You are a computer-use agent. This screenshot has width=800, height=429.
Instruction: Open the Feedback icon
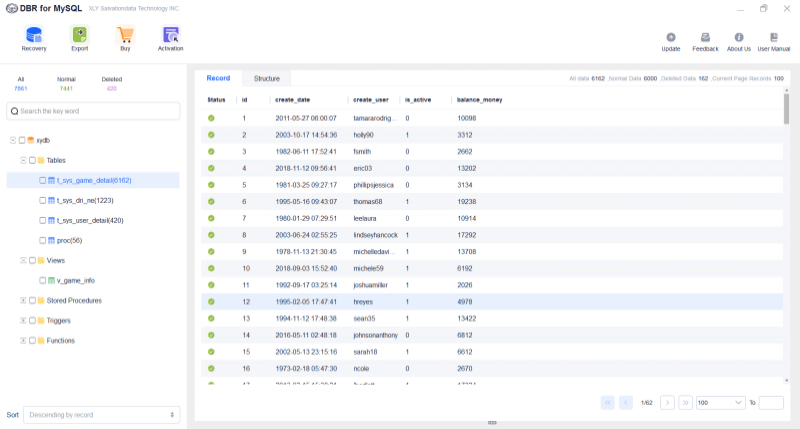coord(705,38)
